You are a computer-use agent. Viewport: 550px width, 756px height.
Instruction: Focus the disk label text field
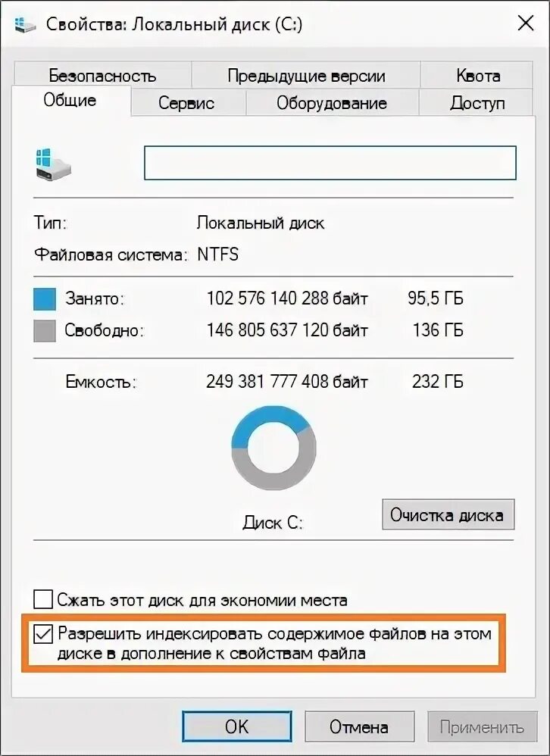[x=330, y=163]
